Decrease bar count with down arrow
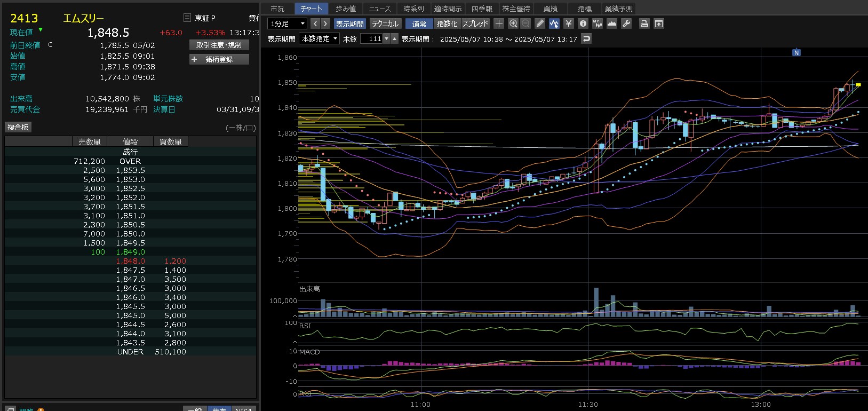Viewport: 868px width, 411px height. pos(387,38)
